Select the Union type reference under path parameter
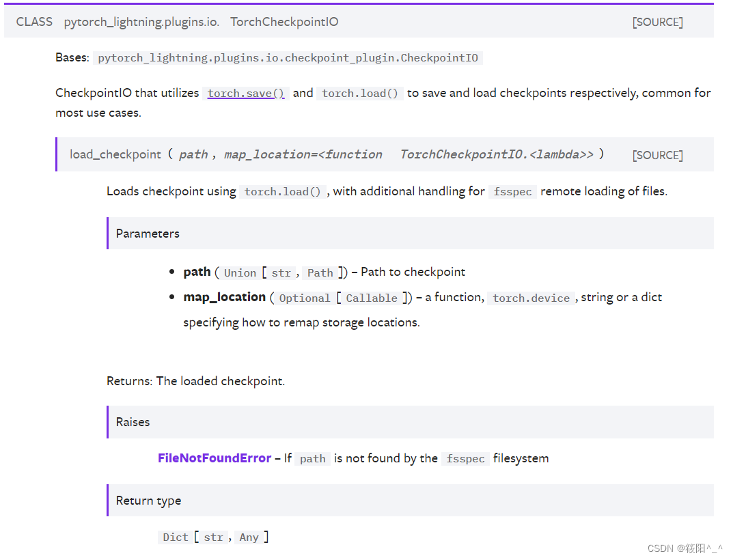733x560 pixels. (x=240, y=272)
